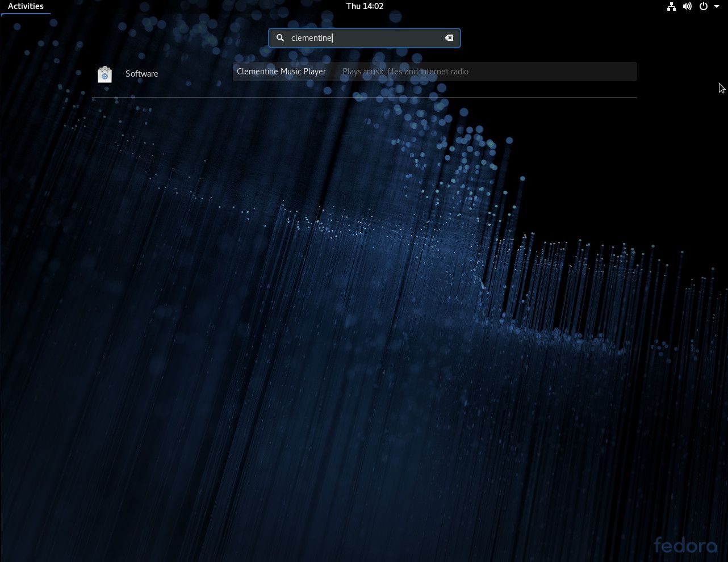Click the Software provider label

142,74
